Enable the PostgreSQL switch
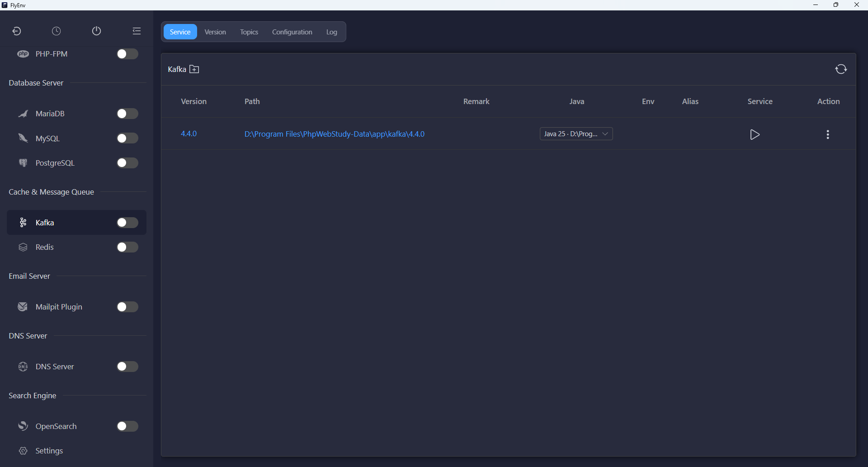Viewport: 868px width, 467px height. coord(127,163)
